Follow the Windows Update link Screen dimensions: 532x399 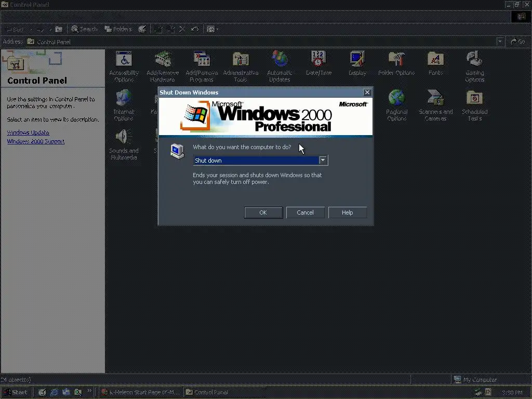coord(28,132)
